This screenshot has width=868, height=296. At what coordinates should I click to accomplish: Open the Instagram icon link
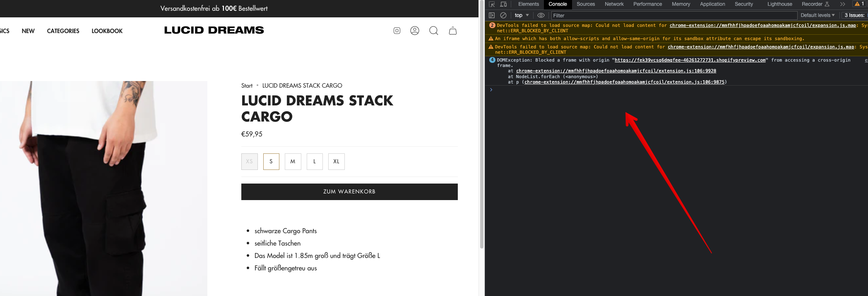click(397, 31)
